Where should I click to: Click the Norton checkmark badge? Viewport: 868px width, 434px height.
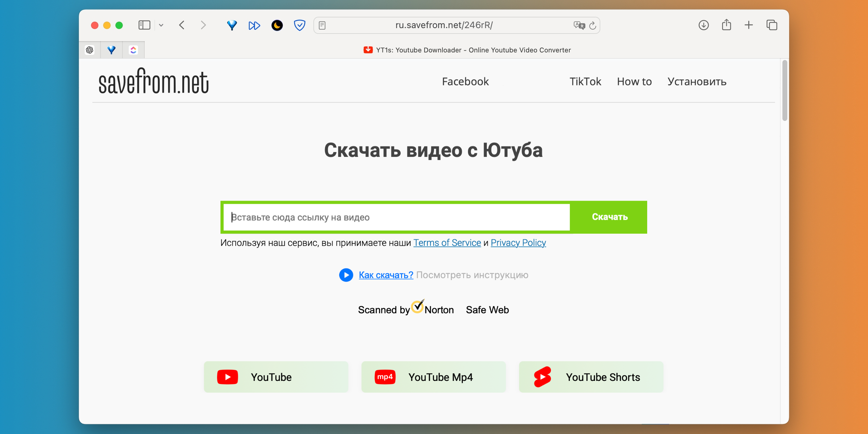click(418, 306)
